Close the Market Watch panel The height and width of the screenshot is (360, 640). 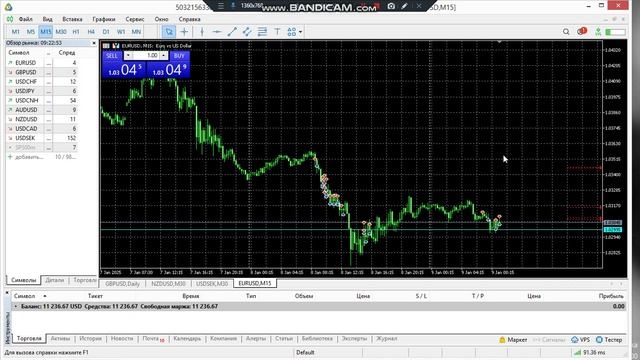94,43
